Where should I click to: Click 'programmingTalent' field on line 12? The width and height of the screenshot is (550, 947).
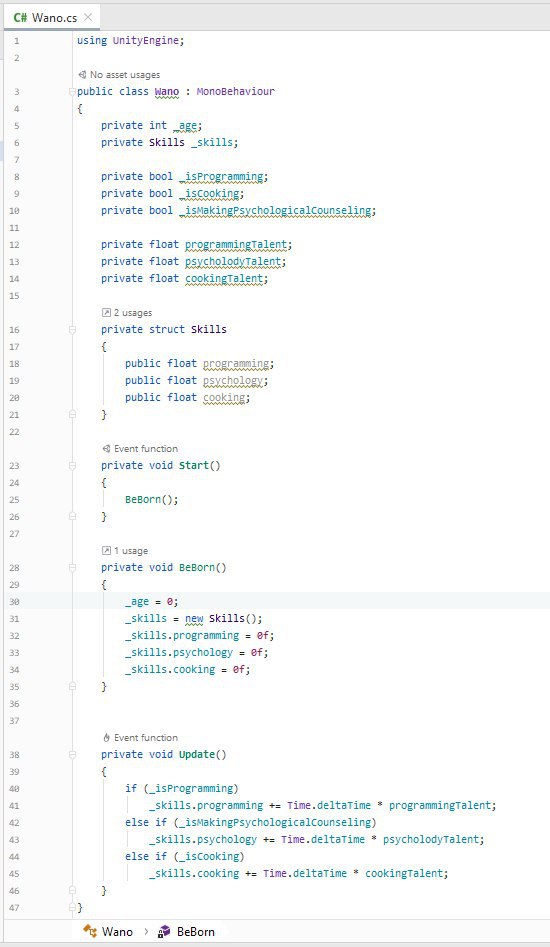point(235,245)
